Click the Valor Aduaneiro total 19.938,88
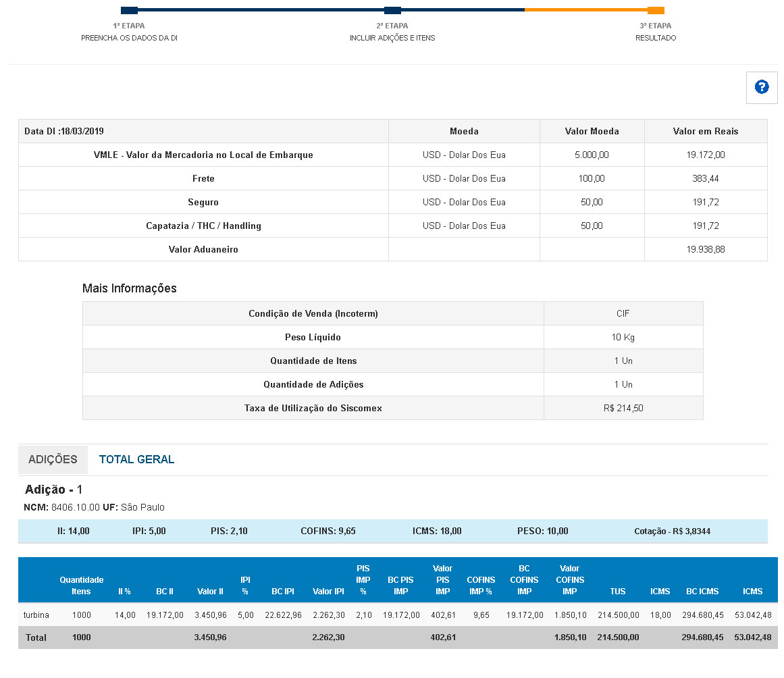 click(706, 249)
